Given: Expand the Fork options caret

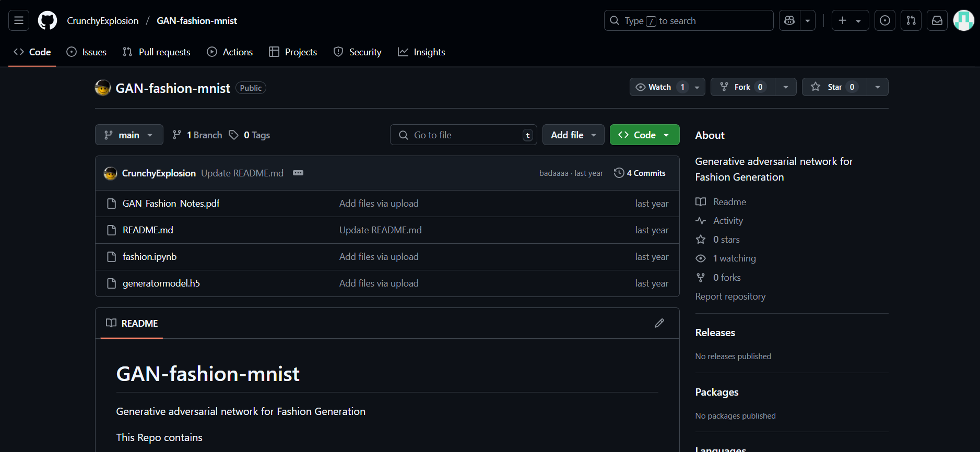Looking at the screenshot, I should pyautogui.click(x=786, y=87).
